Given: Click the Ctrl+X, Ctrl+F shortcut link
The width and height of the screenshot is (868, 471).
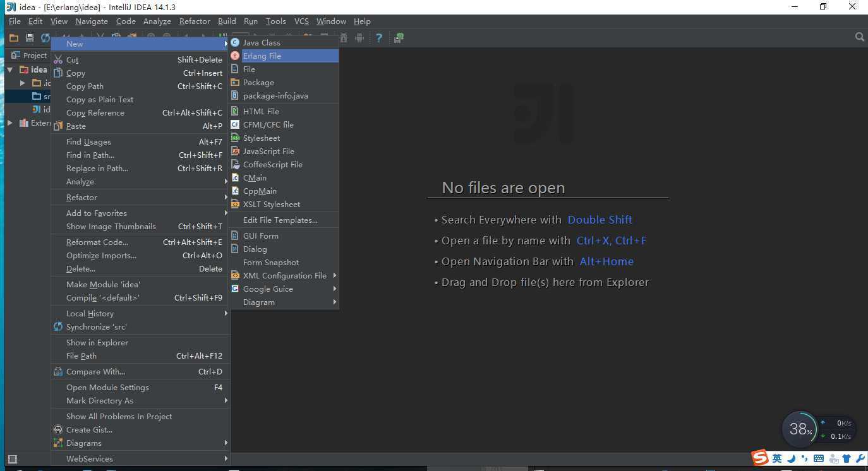Looking at the screenshot, I should (612, 241).
